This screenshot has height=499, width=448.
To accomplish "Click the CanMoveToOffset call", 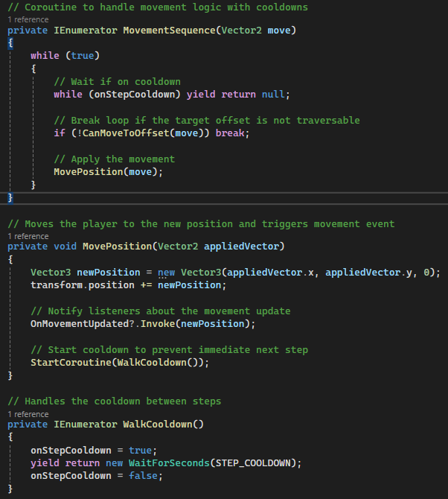I will point(126,133).
